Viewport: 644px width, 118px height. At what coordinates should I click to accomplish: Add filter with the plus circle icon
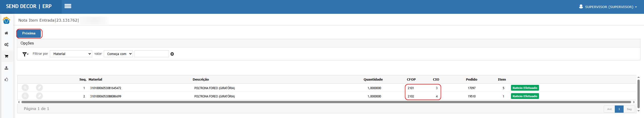click(x=172, y=54)
